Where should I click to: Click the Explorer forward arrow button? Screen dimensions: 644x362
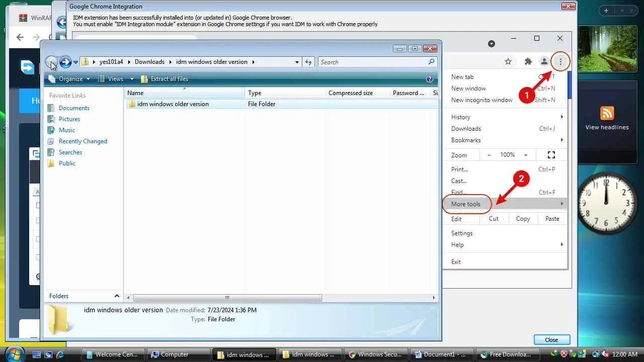pos(65,62)
